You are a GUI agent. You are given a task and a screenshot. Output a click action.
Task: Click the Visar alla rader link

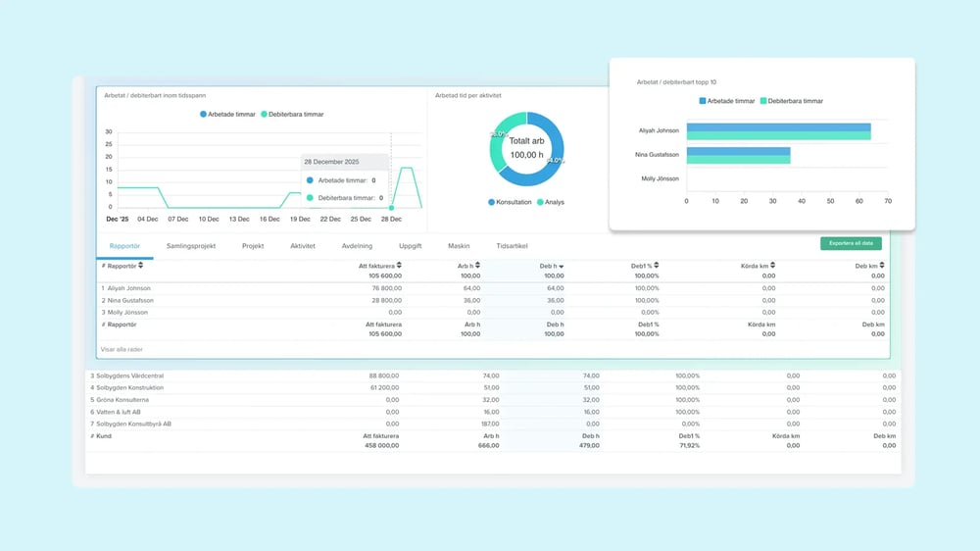point(122,349)
